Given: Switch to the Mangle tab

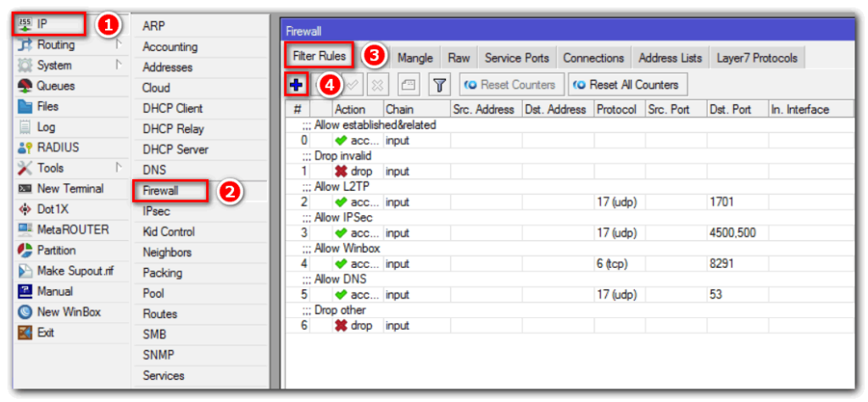Looking at the screenshot, I should coord(415,58).
